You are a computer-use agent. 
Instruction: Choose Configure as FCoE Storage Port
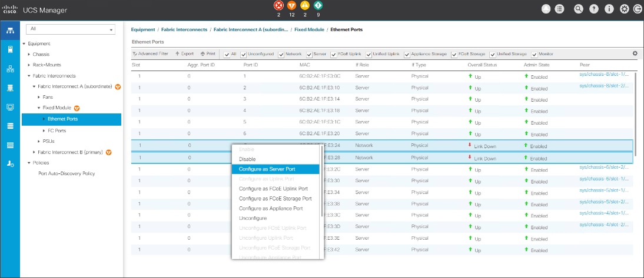pos(276,199)
